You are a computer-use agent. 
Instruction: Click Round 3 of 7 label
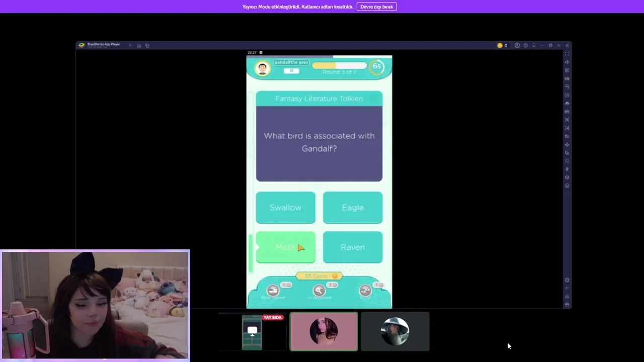point(340,72)
